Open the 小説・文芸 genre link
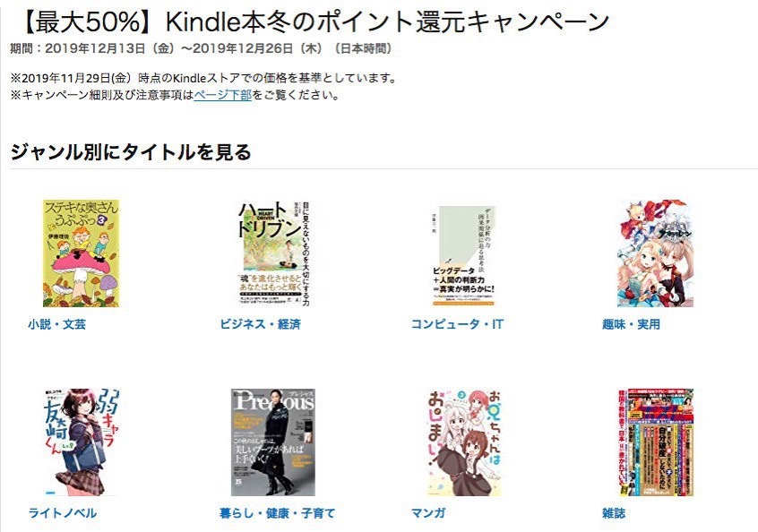The height and width of the screenshot is (532, 758). (x=57, y=324)
